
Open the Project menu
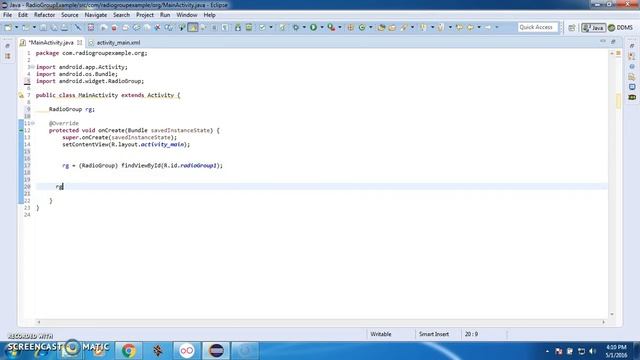click(x=145, y=15)
